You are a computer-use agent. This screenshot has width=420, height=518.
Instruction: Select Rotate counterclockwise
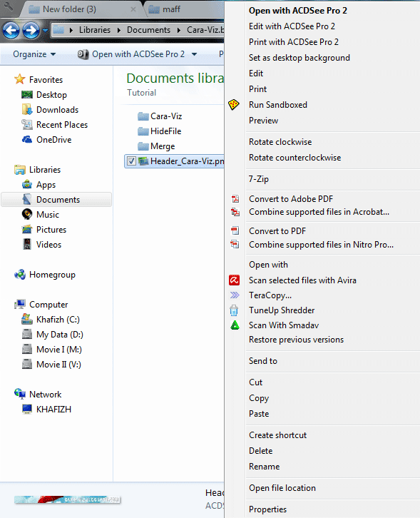pos(295,158)
